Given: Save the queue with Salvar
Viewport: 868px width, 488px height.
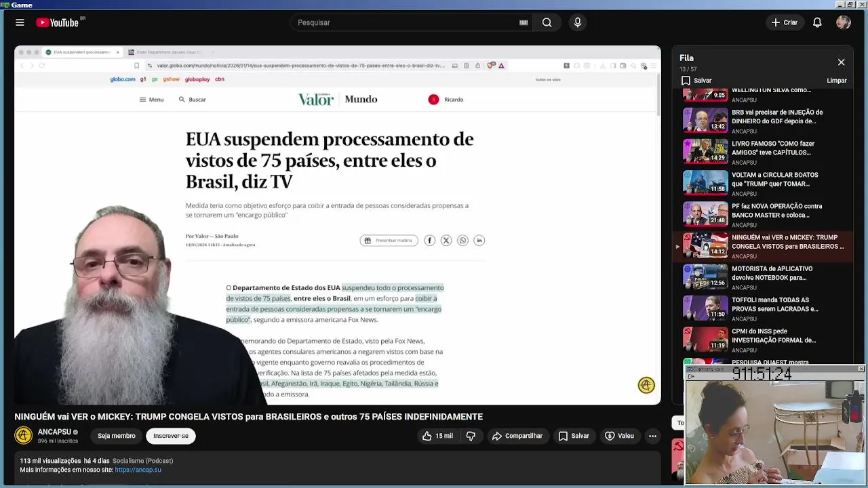Looking at the screenshot, I should [696, 81].
